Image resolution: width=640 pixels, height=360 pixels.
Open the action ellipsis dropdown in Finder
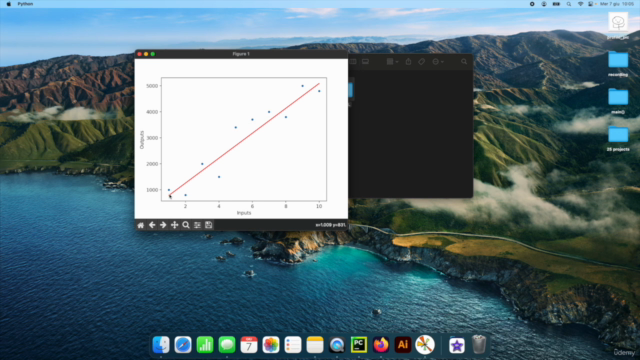click(x=438, y=62)
